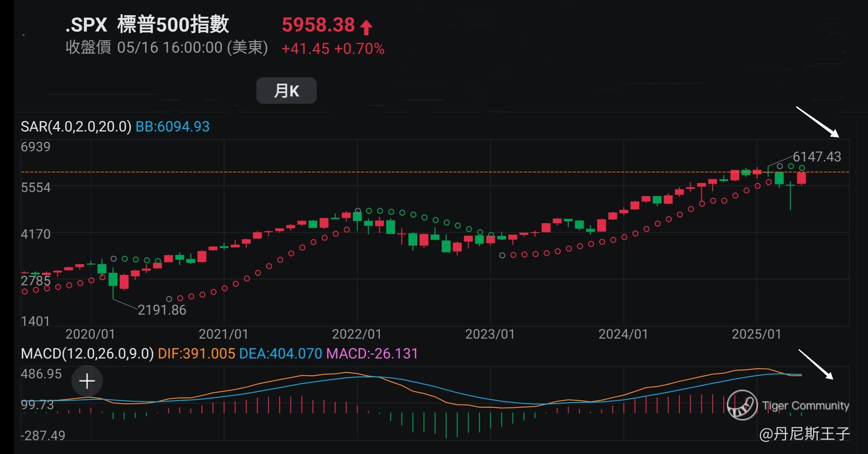The image size is (868, 454).
Task: Click the 2025/01 date axis label
Action: (x=756, y=334)
